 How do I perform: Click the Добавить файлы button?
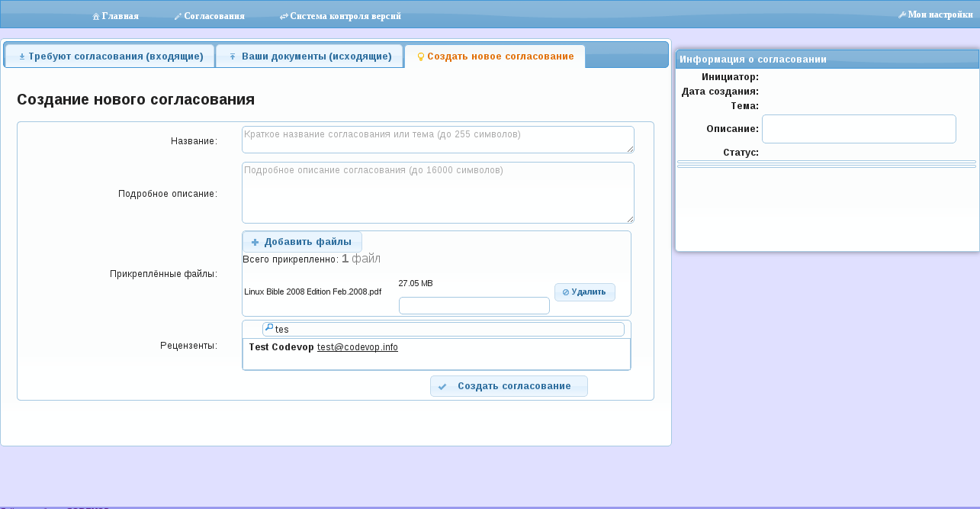coord(302,242)
